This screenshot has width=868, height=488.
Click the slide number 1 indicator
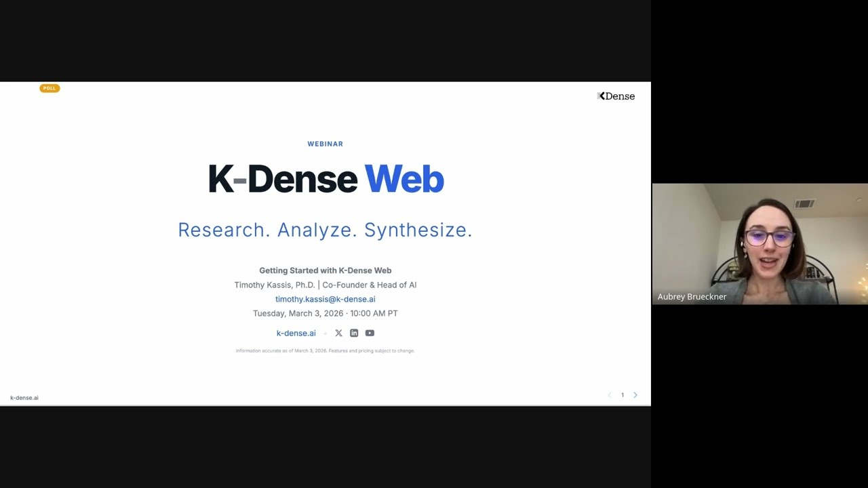(623, 395)
